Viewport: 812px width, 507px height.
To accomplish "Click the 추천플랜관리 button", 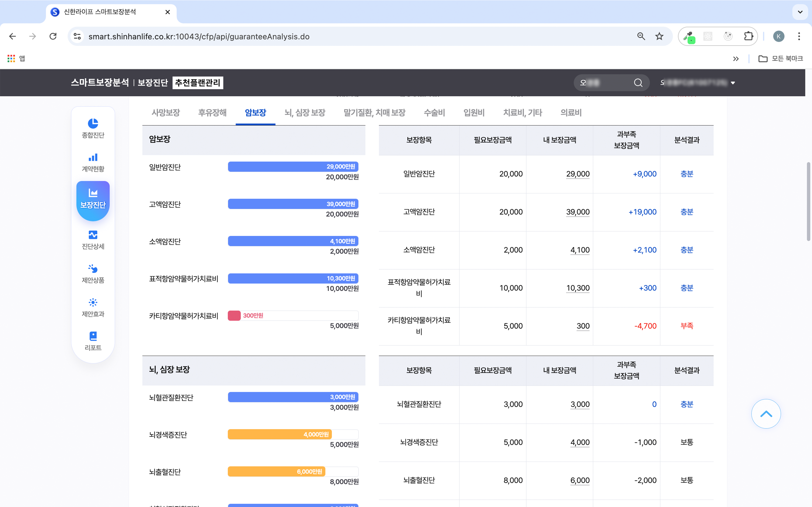I will 198,83.
